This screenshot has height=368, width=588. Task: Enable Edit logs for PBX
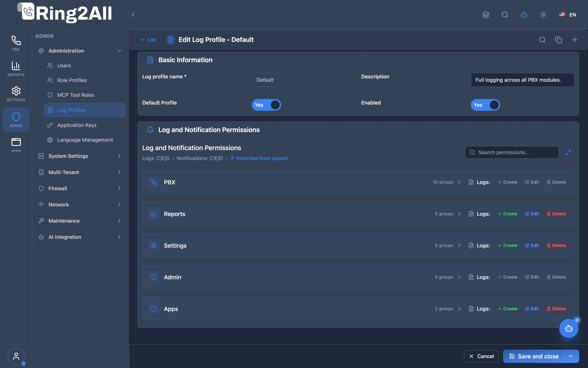click(532, 182)
